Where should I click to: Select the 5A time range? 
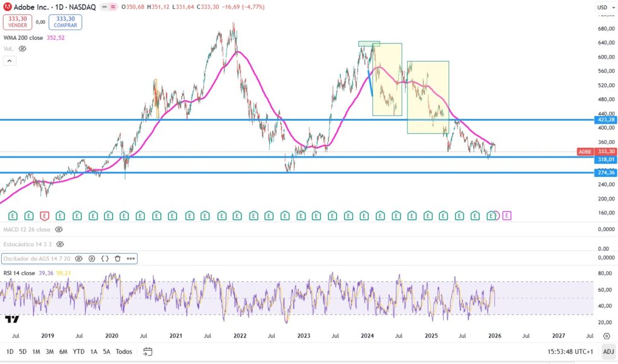106,351
